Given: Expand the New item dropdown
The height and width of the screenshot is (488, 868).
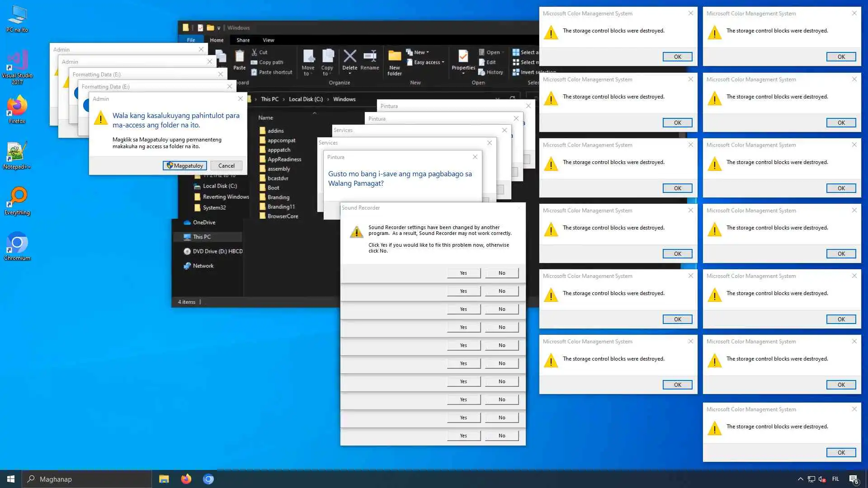Looking at the screenshot, I should [419, 52].
